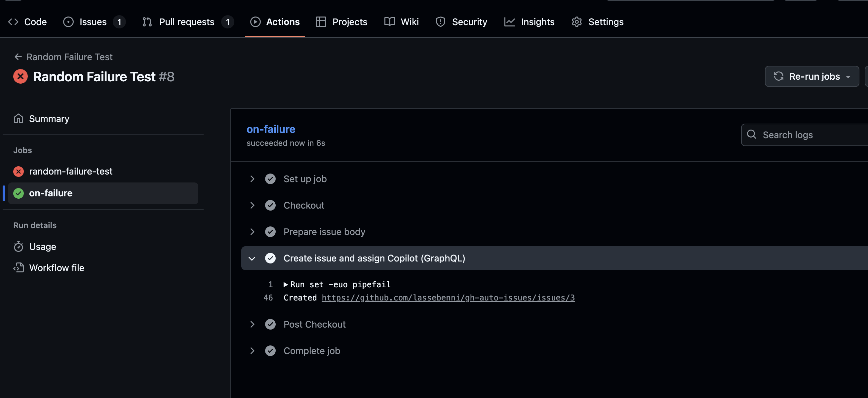Click the Settings gear icon
868x398 pixels.
click(x=576, y=22)
